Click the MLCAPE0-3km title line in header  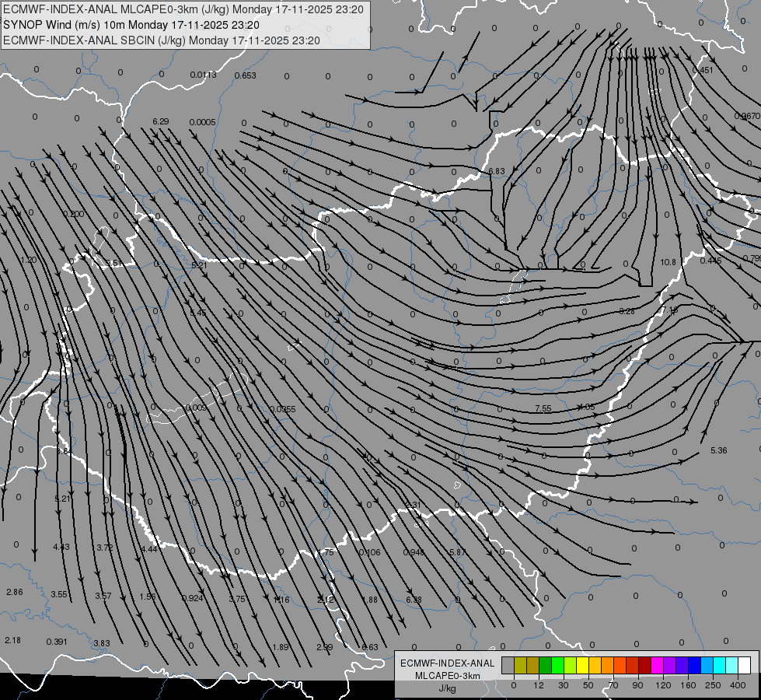(183, 9)
